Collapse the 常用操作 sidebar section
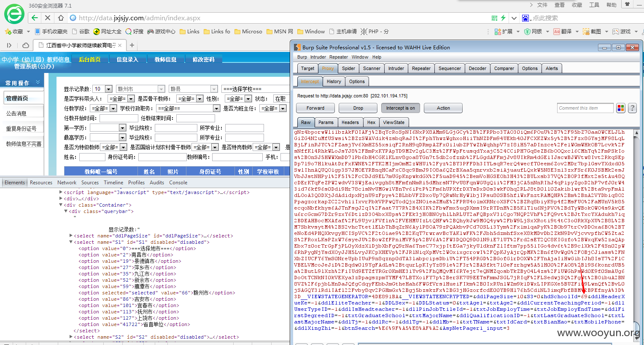644x345 pixels. pyautogui.click(x=38, y=82)
